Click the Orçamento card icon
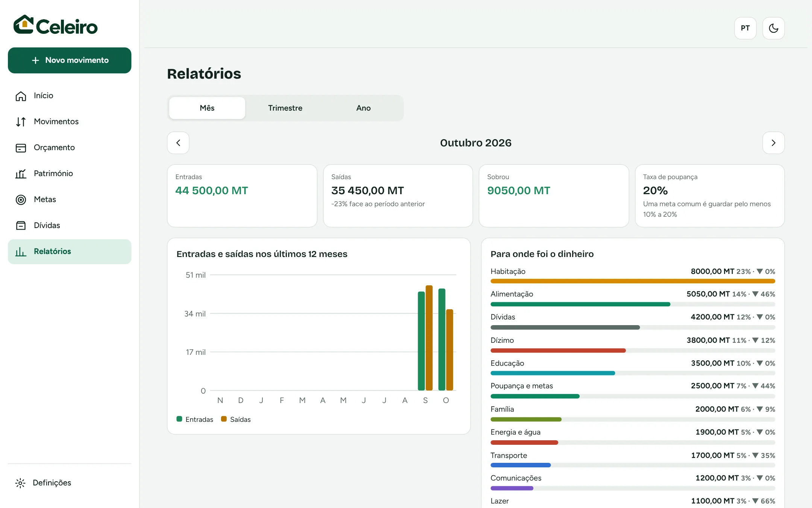The height and width of the screenshot is (508, 812). [21, 148]
